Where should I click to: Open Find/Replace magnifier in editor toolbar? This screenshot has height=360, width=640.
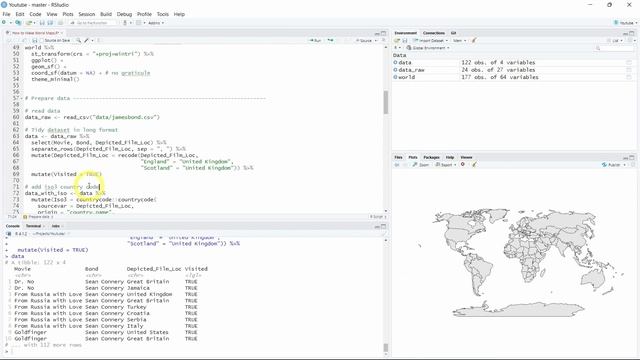click(78, 40)
